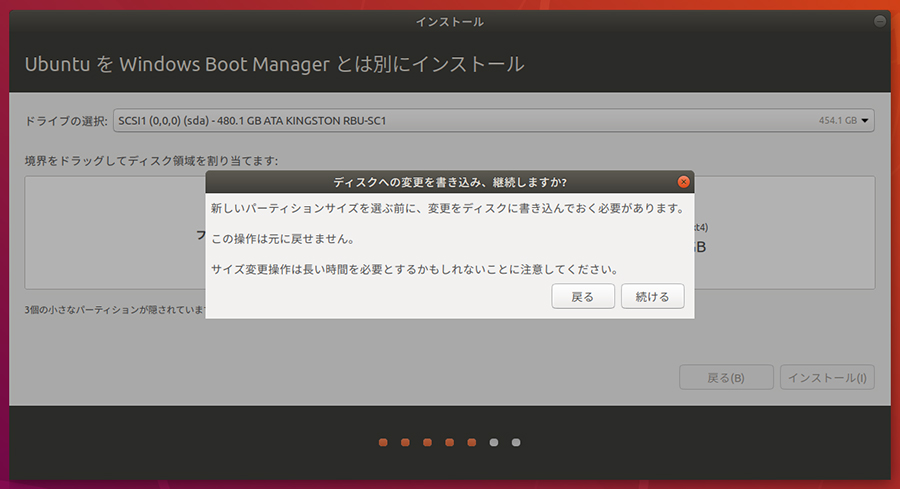900x489 pixels.
Task: Click the 続ける button in the dialog
Action: coord(653,297)
